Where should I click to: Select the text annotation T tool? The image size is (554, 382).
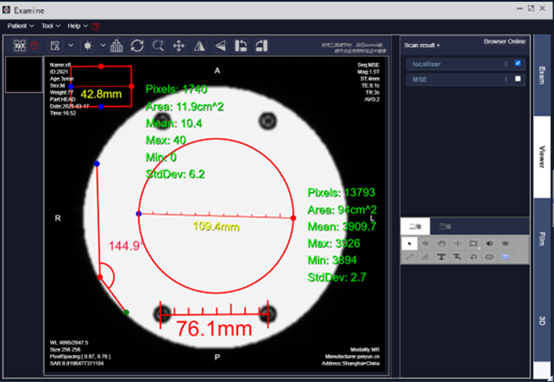coord(441,257)
